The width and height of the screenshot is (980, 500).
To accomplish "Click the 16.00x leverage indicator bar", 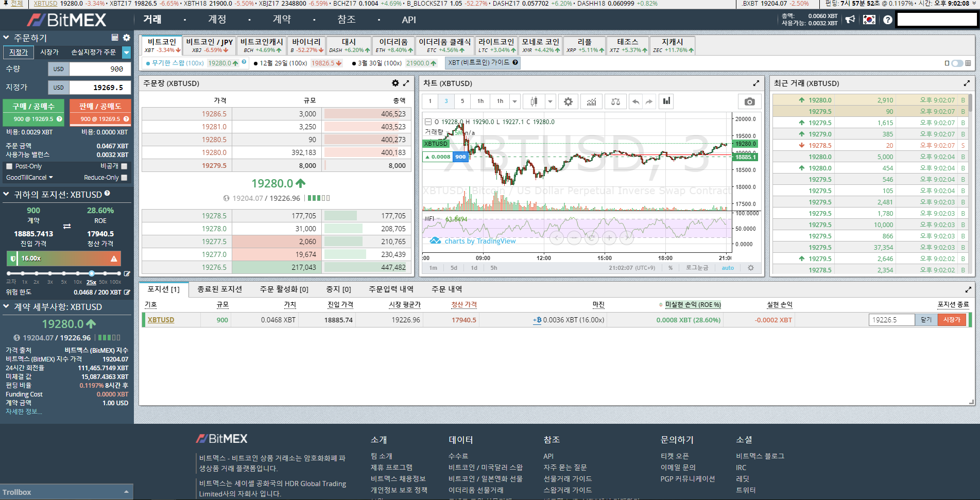I will point(64,258).
